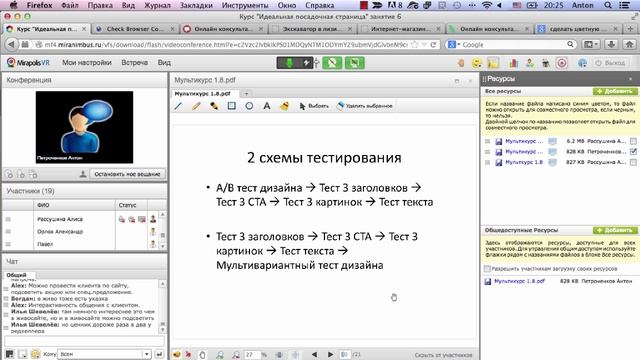The height and width of the screenshot is (360, 640).
Task: Open the Firefox 'Инструменты' menu
Action: (245, 5)
